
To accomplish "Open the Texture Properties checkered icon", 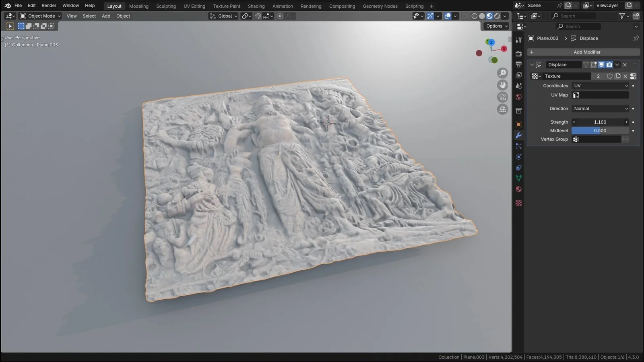I will 518,203.
